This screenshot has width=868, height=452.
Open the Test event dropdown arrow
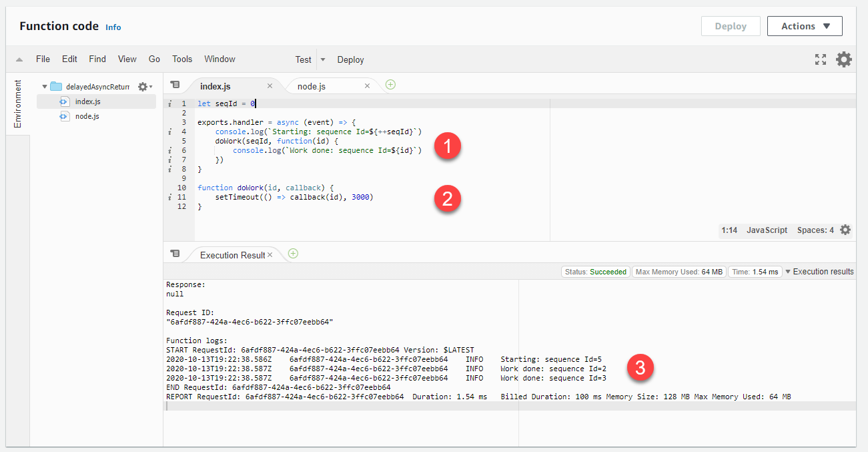[x=323, y=59]
